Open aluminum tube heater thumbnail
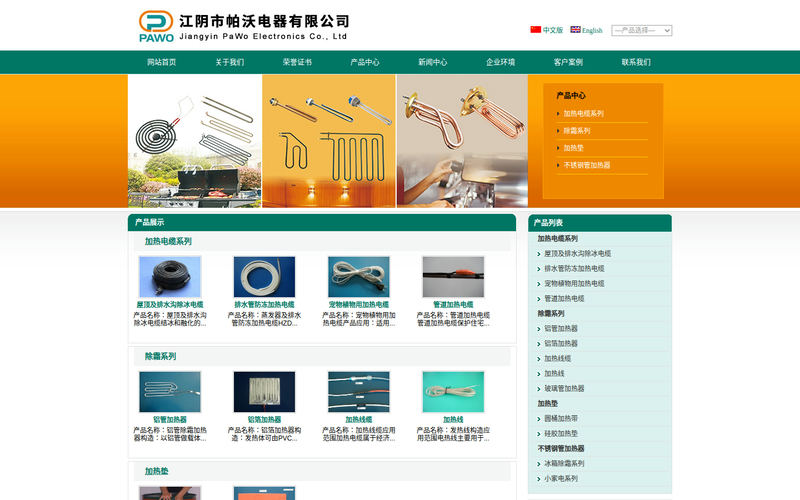The height and width of the screenshot is (500, 800). click(x=170, y=392)
